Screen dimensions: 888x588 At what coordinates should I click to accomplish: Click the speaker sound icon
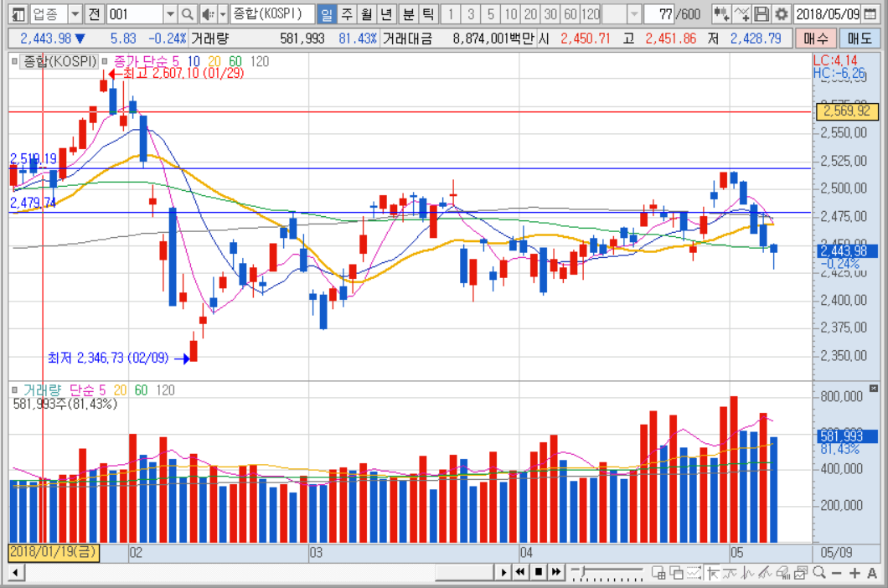[x=208, y=13]
